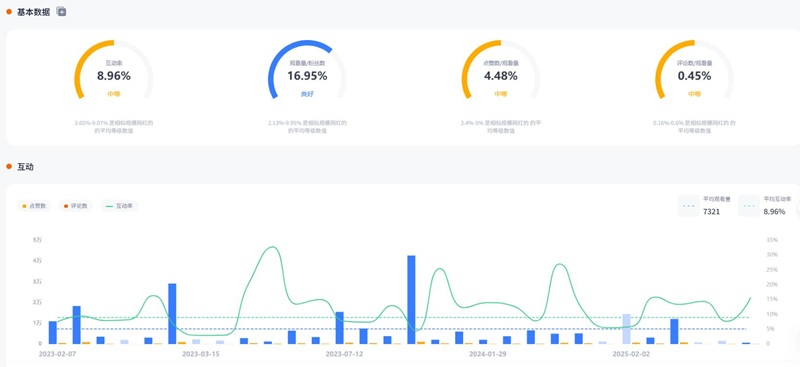
Task: Click the 互动 section heading
Action: pos(26,167)
